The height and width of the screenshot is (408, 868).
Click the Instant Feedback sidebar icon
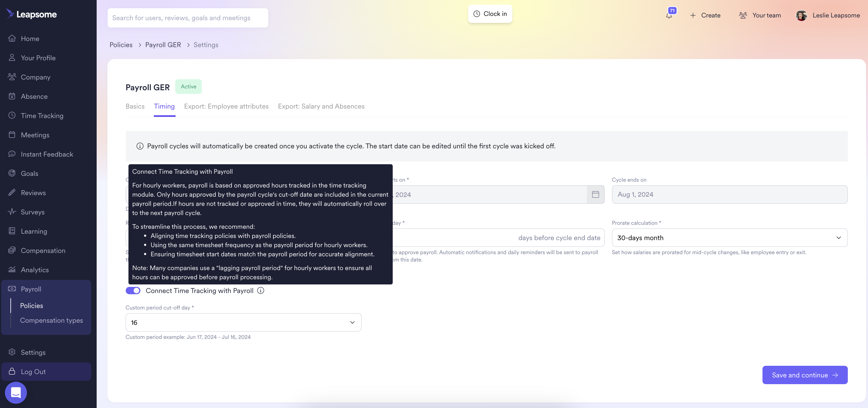pos(12,154)
